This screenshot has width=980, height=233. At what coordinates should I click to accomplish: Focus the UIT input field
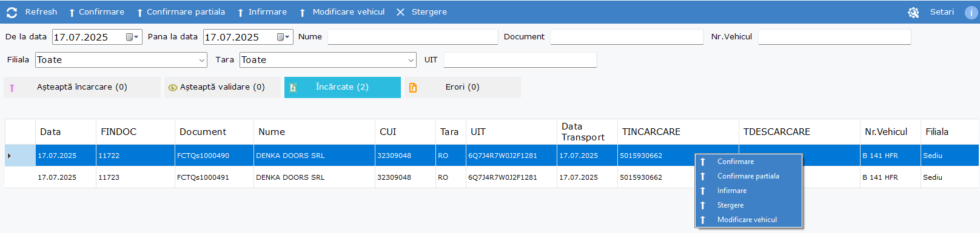[520, 60]
